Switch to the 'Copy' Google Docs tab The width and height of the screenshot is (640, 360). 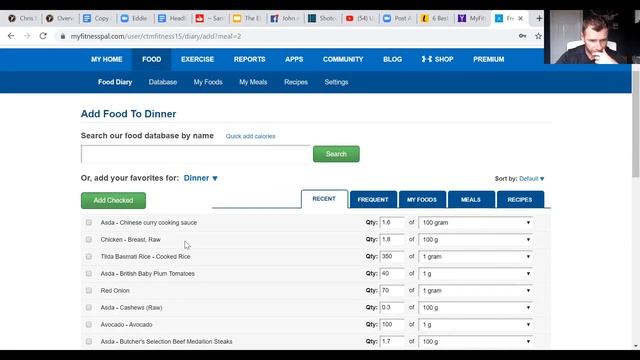[x=98, y=18]
